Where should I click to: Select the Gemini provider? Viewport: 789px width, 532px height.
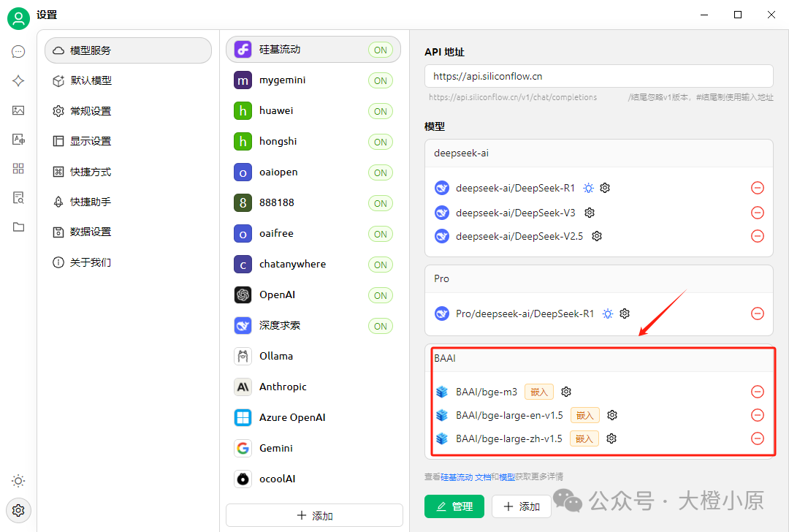click(313, 449)
